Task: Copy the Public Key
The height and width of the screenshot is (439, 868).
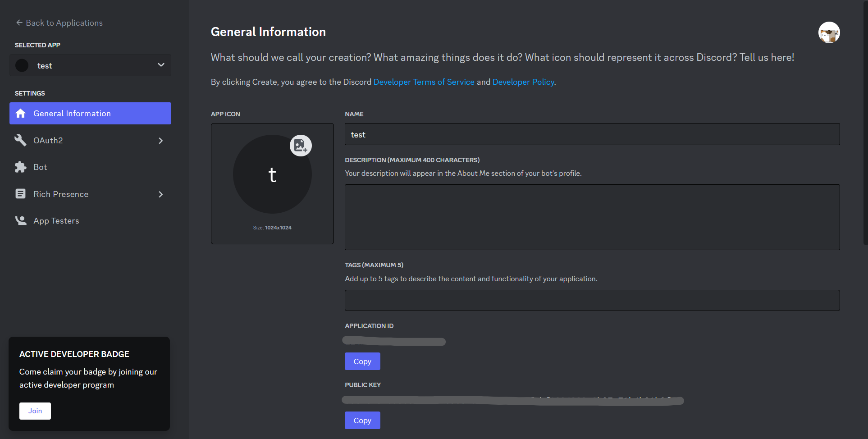Action: 362,421
